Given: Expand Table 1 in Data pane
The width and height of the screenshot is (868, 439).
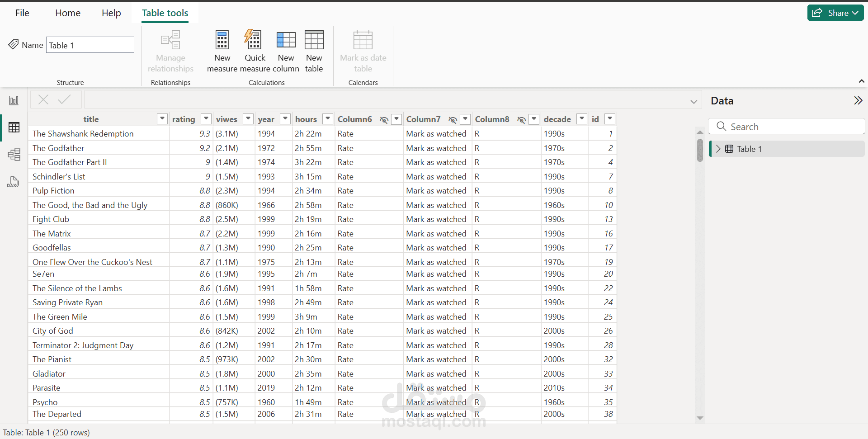Looking at the screenshot, I should point(718,149).
